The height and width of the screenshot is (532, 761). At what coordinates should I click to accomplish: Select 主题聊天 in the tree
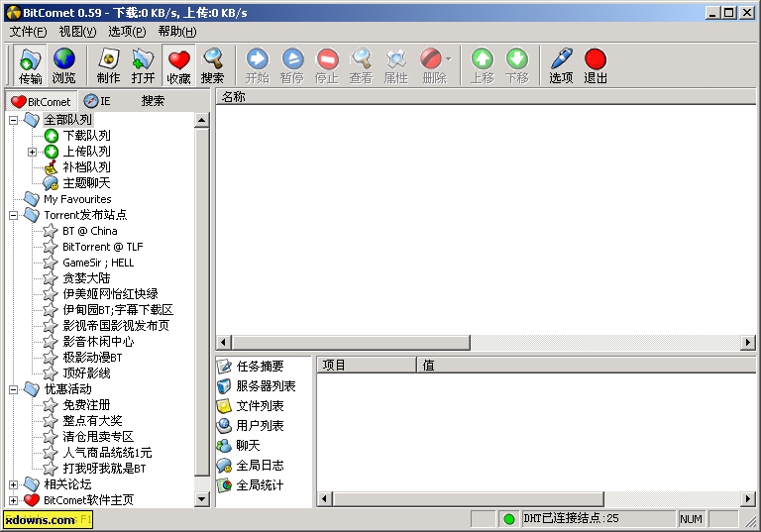86,183
